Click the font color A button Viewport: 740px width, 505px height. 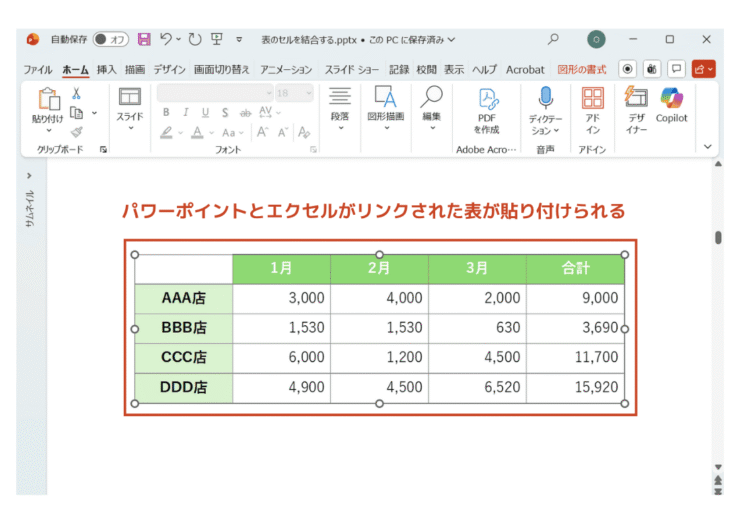(197, 133)
